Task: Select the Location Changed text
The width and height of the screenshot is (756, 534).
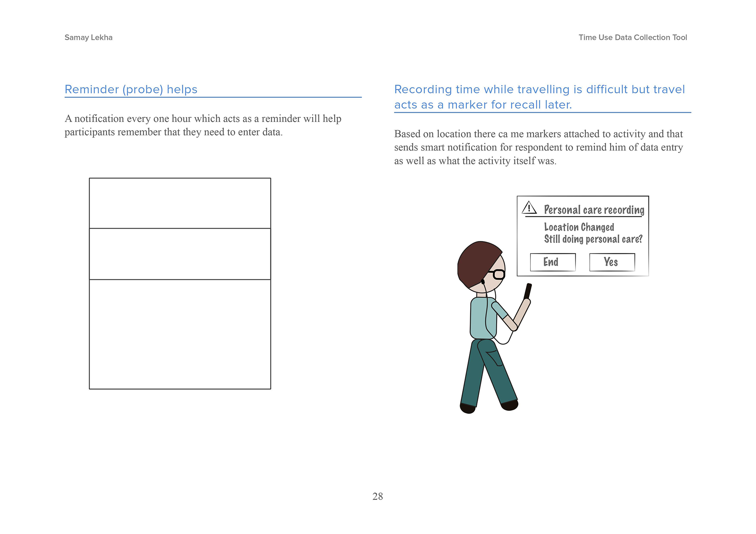Action: pos(579,227)
